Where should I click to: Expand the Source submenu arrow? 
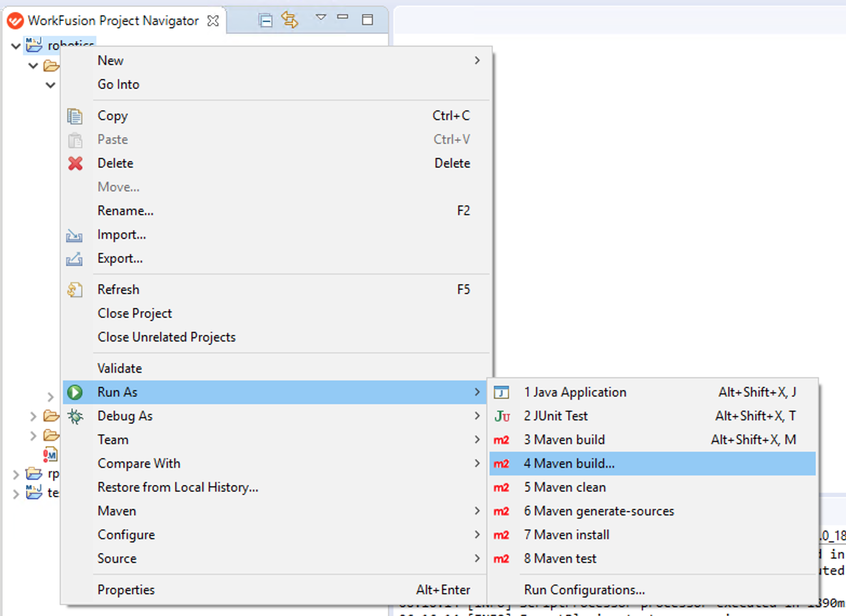point(477,558)
